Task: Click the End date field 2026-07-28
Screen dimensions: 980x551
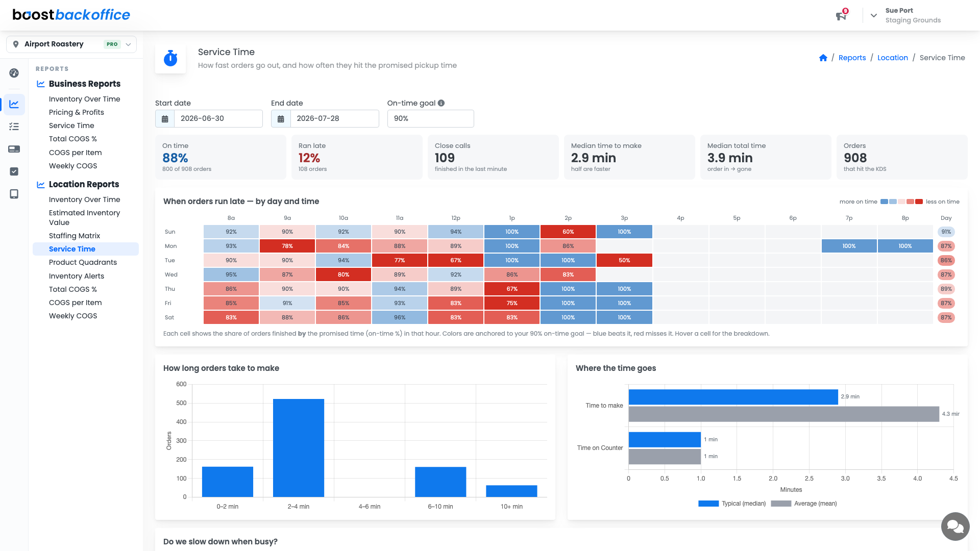Action: pos(334,119)
